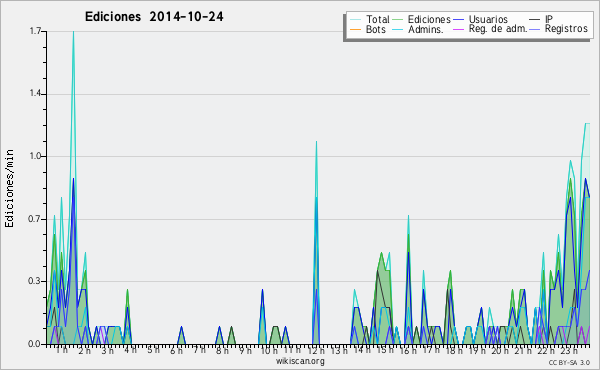
Task: Click the '12 h' x-axis label
Action: tap(316, 350)
